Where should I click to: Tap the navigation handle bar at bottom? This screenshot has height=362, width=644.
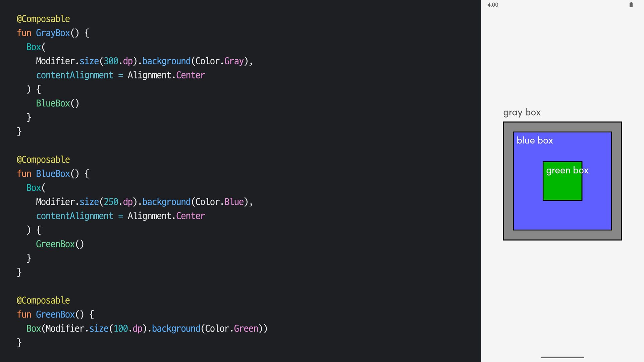[x=562, y=357]
